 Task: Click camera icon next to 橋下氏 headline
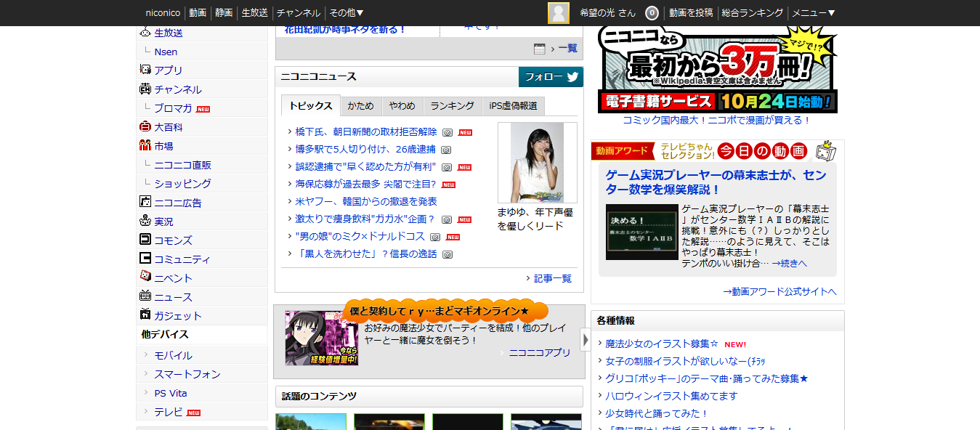click(x=448, y=133)
